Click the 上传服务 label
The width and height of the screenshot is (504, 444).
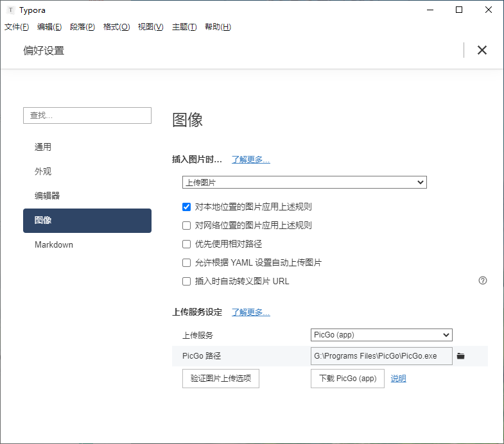pos(198,336)
